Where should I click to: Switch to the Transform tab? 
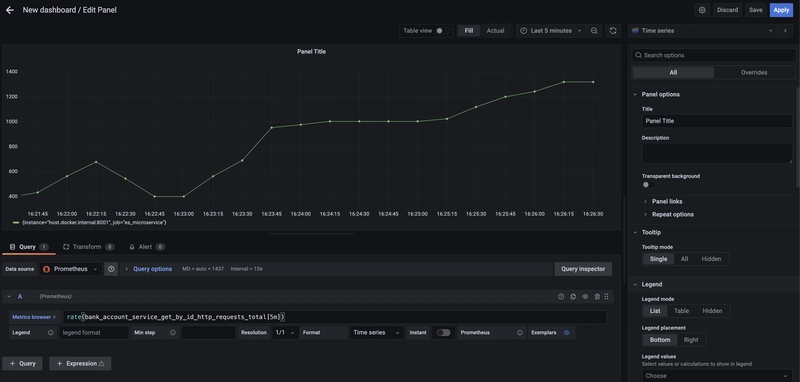click(x=88, y=247)
